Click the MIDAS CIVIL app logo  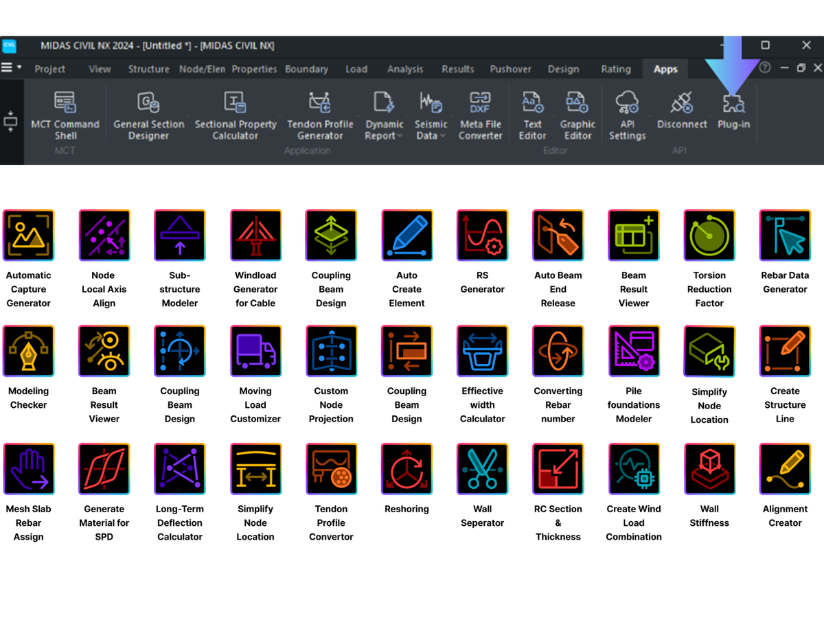(10, 46)
